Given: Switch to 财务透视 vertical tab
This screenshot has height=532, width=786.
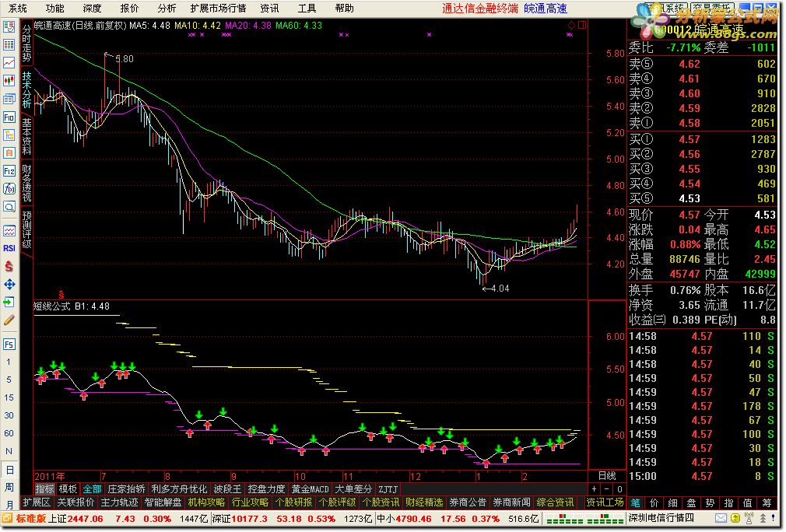Looking at the screenshot, I should coord(26,183).
